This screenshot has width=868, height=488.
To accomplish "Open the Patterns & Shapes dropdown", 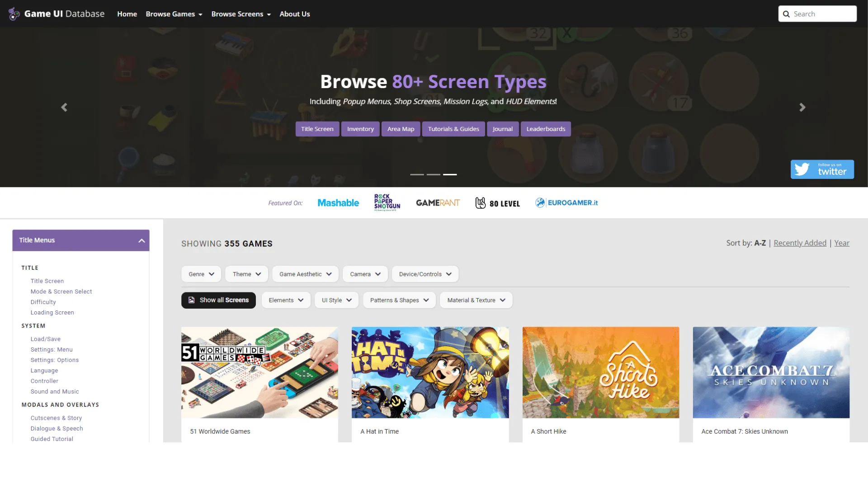I will coord(399,300).
